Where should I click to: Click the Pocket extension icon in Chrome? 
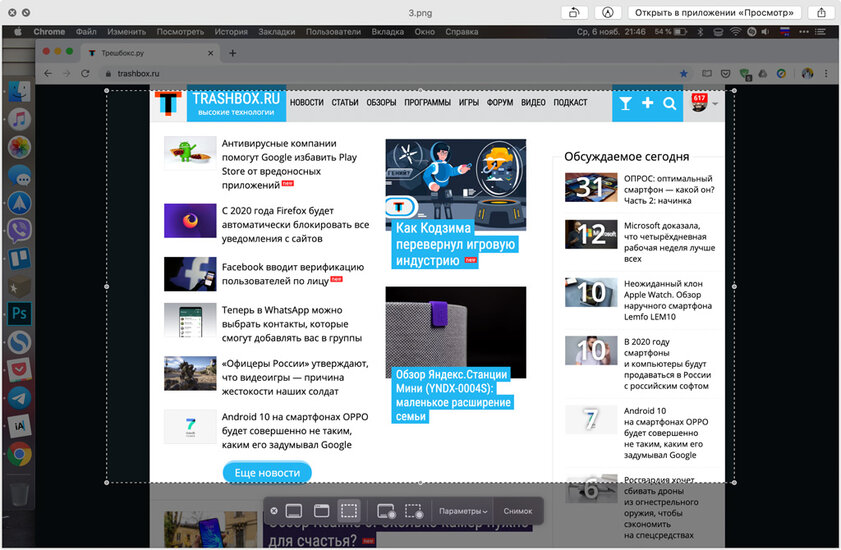coord(726,74)
